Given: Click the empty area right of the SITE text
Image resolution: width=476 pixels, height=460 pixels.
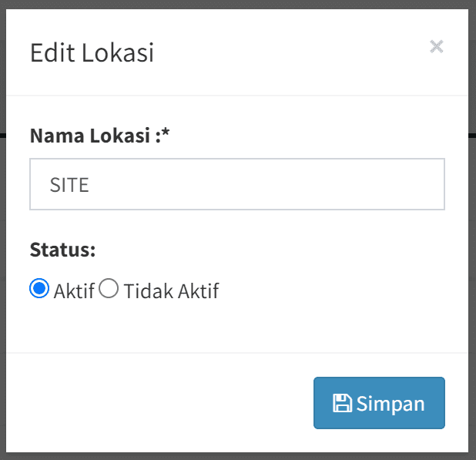Looking at the screenshot, I should coord(293,185).
